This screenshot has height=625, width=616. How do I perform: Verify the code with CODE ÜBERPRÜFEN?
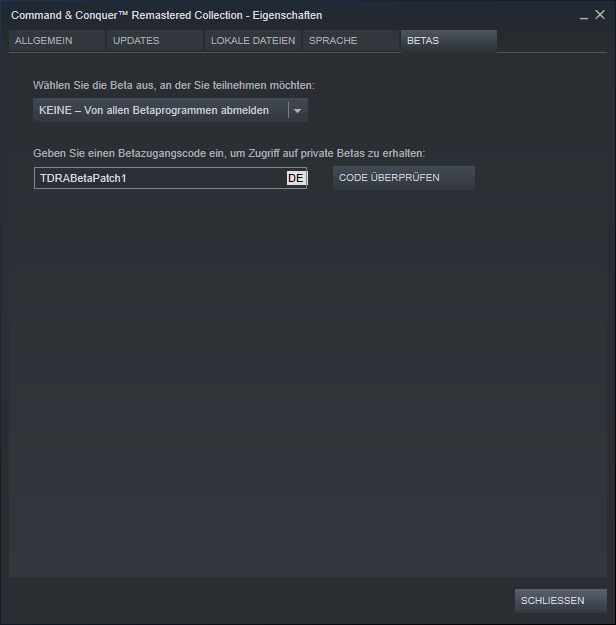(x=403, y=178)
